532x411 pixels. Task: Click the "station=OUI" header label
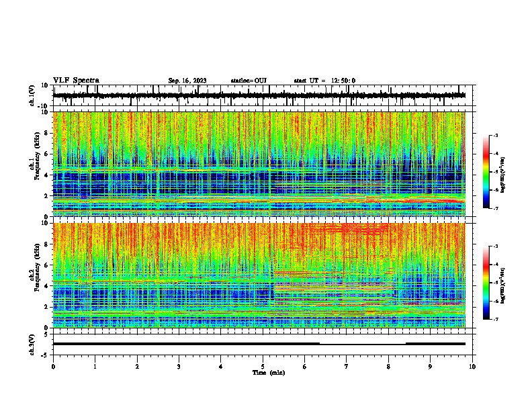(x=249, y=81)
